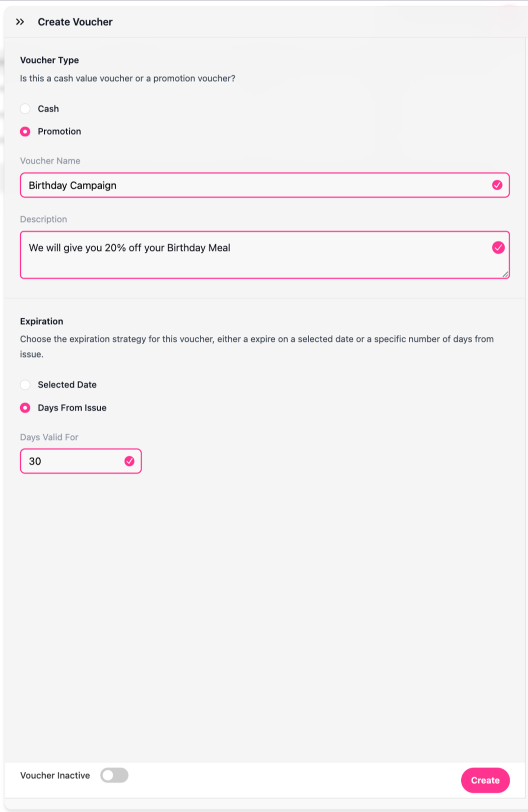Viewport: 528px width, 812px height.
Task: Click the Voucher Name validation checkmark icon
Action: click(x=497, y=185)
